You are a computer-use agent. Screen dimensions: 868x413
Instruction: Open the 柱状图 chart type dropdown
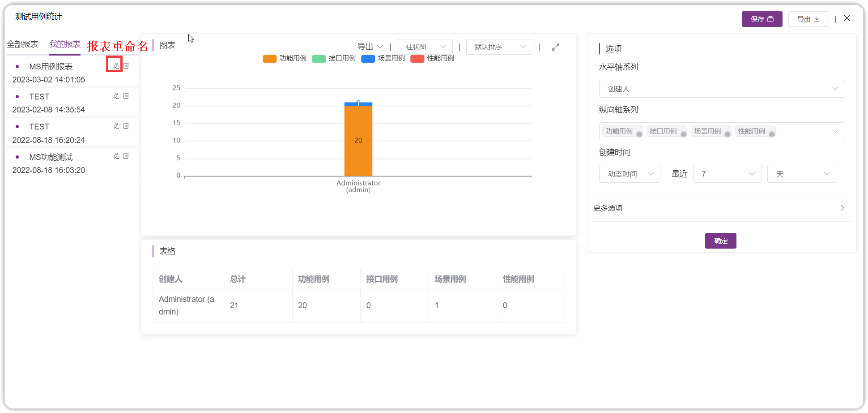425,47
